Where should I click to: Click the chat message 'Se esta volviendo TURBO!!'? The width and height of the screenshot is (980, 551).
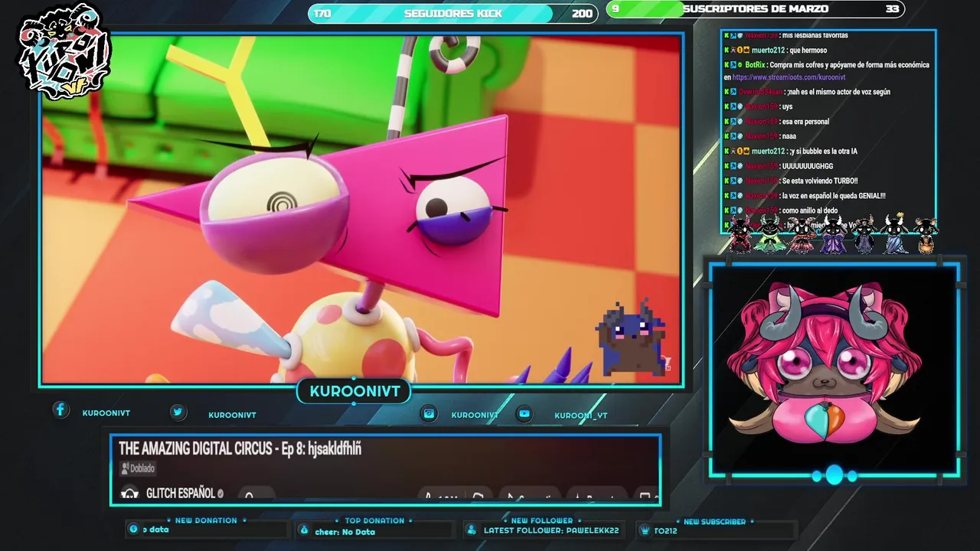point(819,181)
